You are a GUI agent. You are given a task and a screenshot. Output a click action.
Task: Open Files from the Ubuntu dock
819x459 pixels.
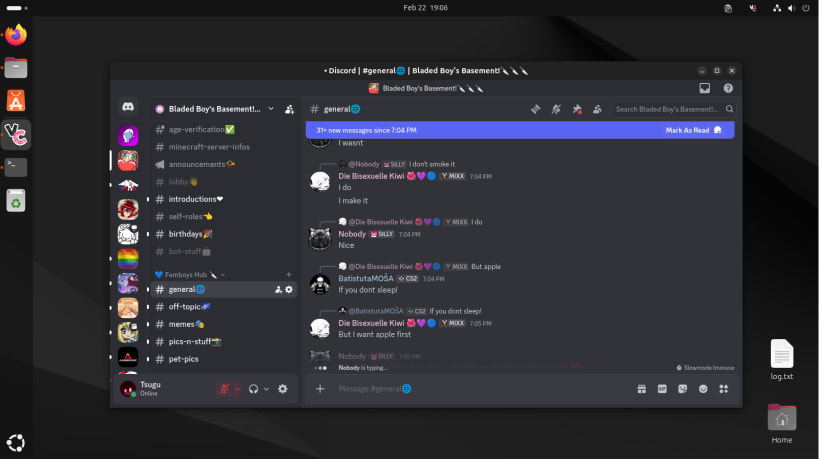click(x=16, y=68)
